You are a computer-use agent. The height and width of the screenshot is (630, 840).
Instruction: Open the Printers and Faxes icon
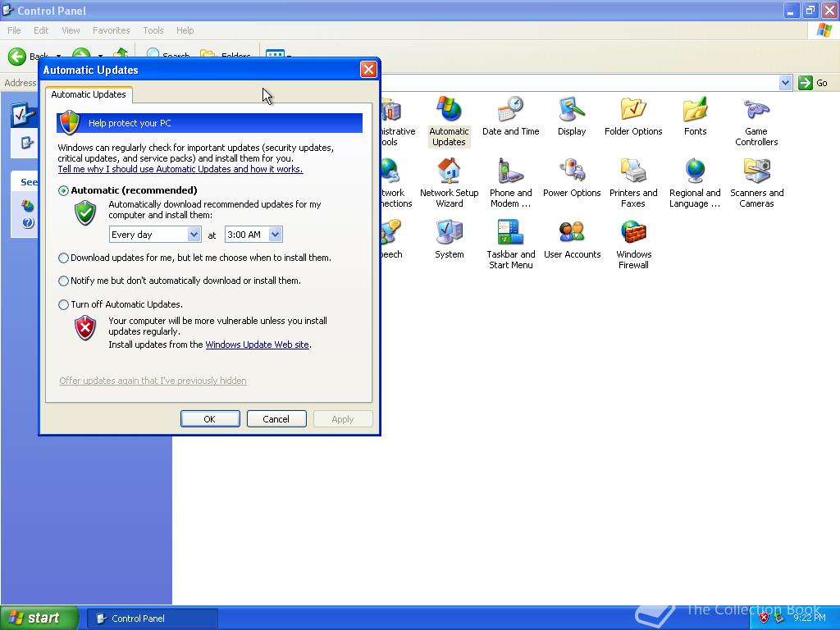(633, 183)
